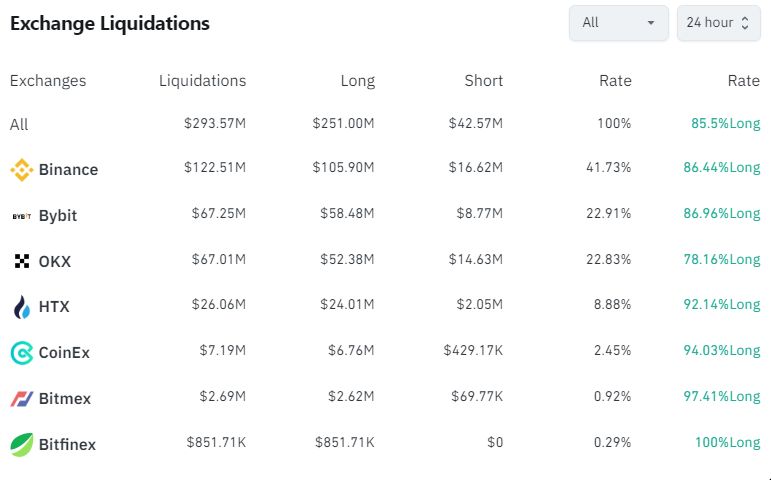Open the Binance exchange link
The image size is (771, 480).
pos(68,170)
